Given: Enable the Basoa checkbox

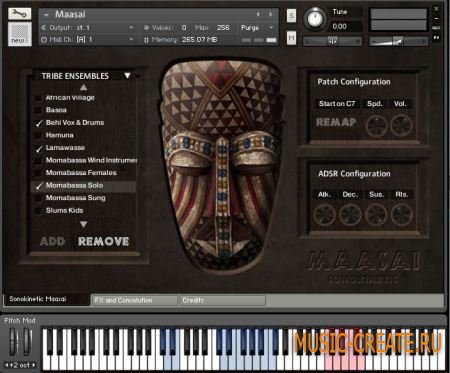Looking at the screenshot, I should coord(39,110).
